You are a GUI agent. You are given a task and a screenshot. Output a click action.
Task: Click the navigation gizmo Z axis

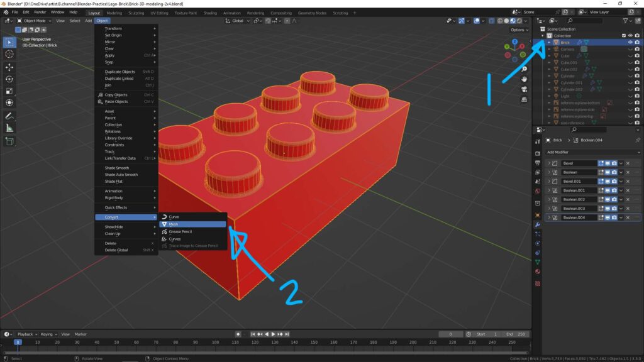pyautogui.click(x=514, y=42)
